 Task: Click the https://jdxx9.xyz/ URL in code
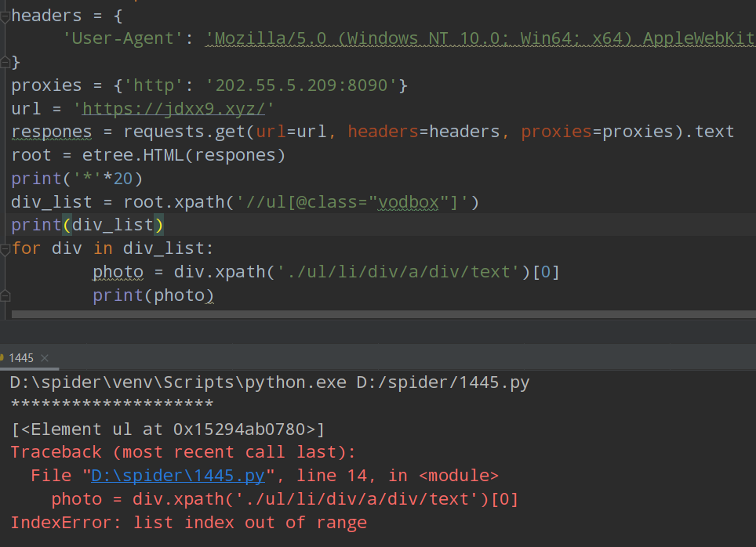click(x=177, y=108)
